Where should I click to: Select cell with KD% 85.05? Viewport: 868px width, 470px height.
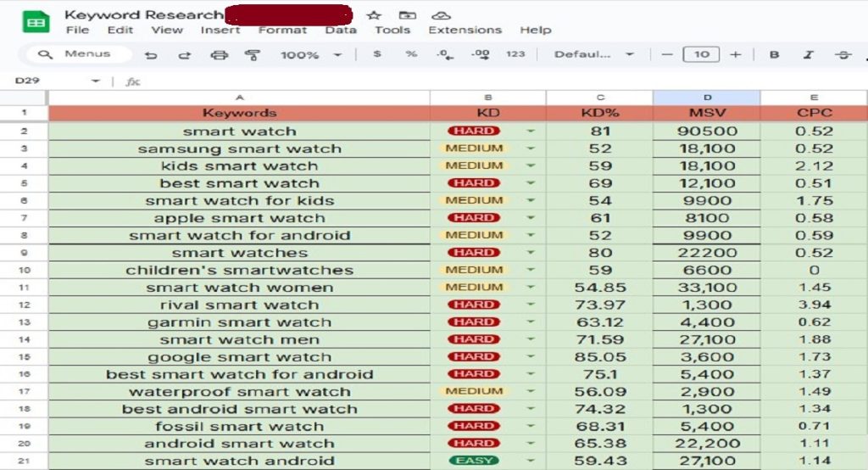point(599,356)
